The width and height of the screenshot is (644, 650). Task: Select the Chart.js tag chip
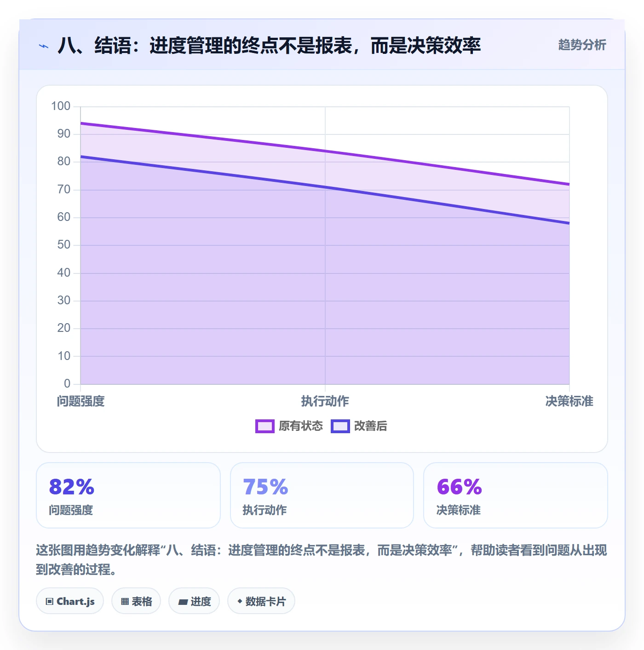pyautogui.click(x=70, y=601)
